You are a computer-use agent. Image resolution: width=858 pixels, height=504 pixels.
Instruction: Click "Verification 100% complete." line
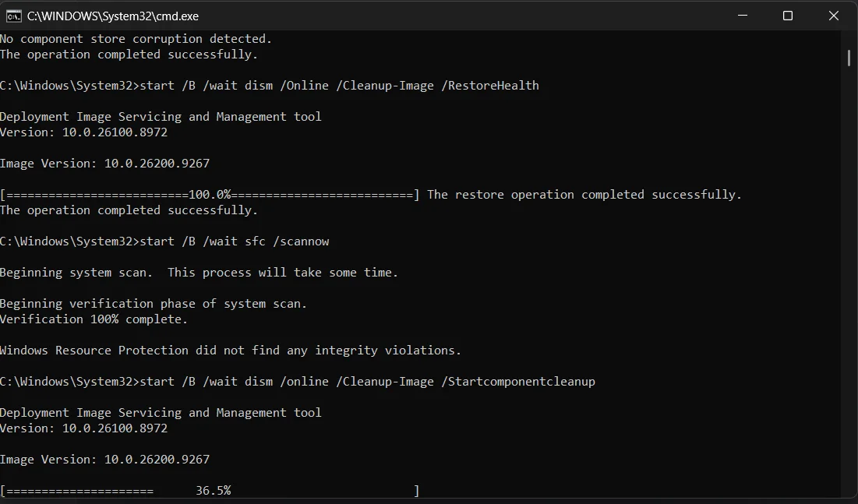coord(94,319)
